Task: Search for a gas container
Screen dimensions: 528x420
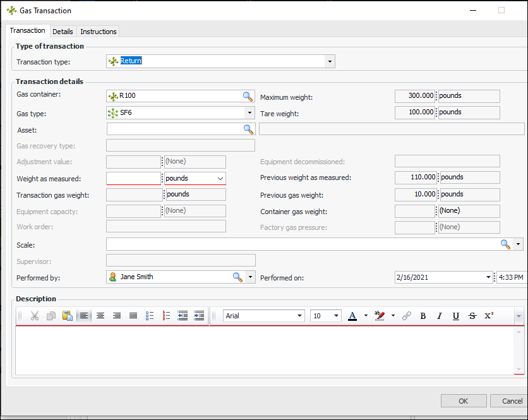Action: [248, 96]
